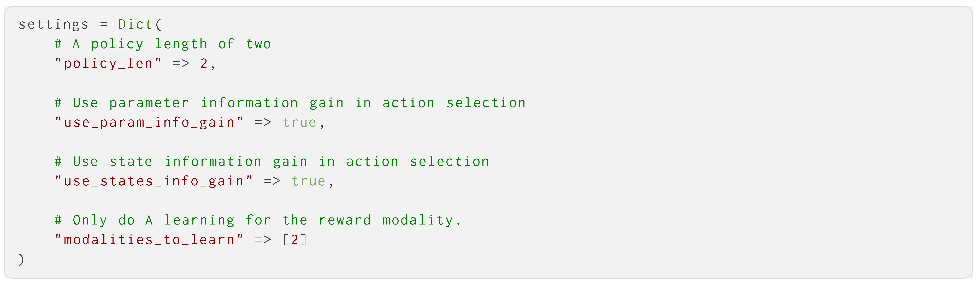
Task: Click the "policy_len" key string
Action: coord(108,63)
